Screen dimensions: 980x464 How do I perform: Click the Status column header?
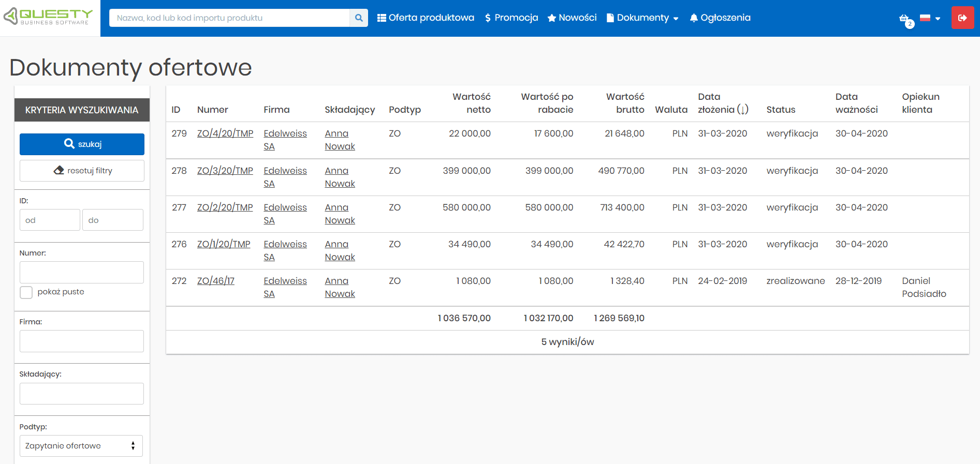781,110
